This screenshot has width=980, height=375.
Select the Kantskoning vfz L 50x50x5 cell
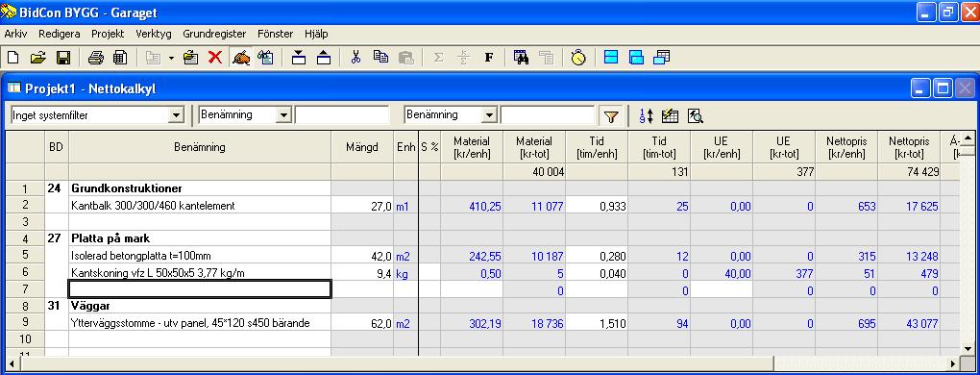click(x=200, y=272)
